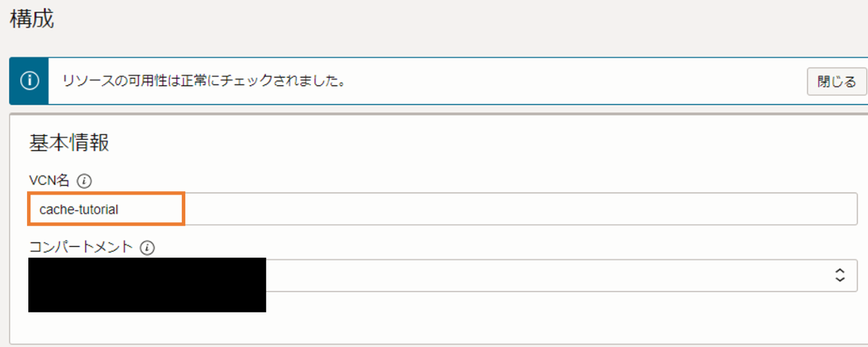868x347 pixels.
Task: Open the コンパートメント dropdown field
Action: coord(553,276)
